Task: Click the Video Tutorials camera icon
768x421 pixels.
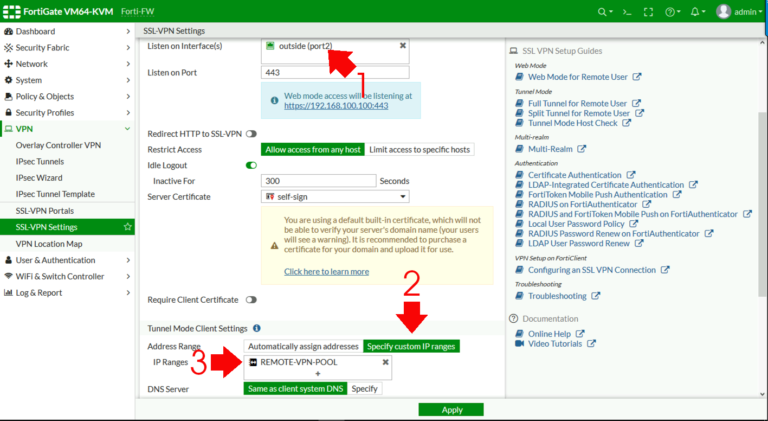Action: pyautogui.click(x=520, y=344)
